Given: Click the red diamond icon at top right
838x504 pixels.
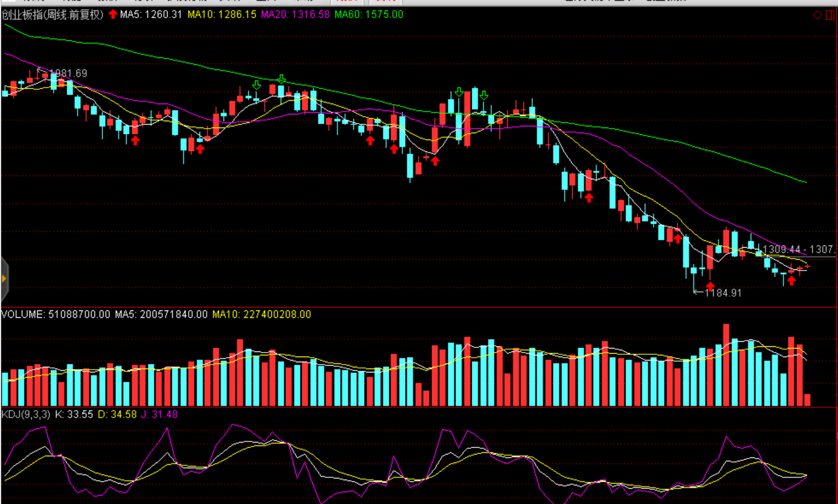Looking at the screenshot, I should (x=817, y=15).
